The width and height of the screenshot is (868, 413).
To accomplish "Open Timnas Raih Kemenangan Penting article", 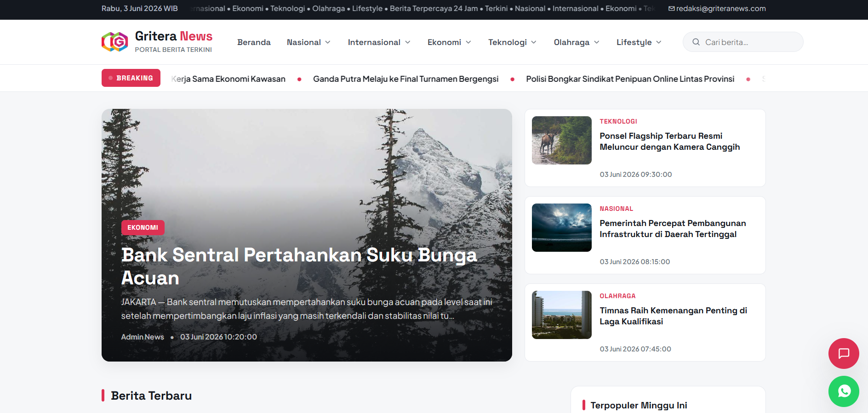I will click(674, 316).
